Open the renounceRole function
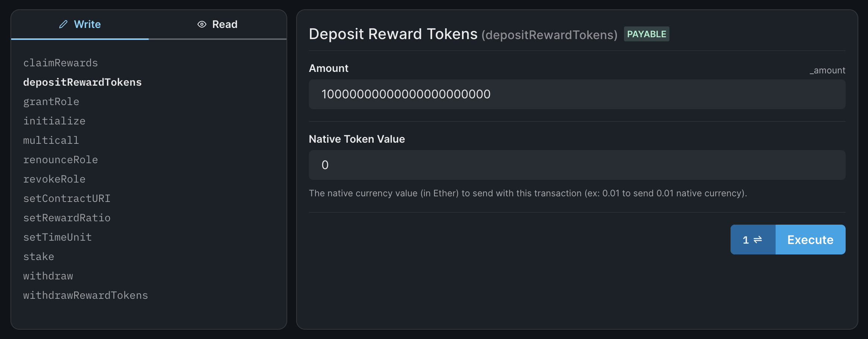 [61, 159]
